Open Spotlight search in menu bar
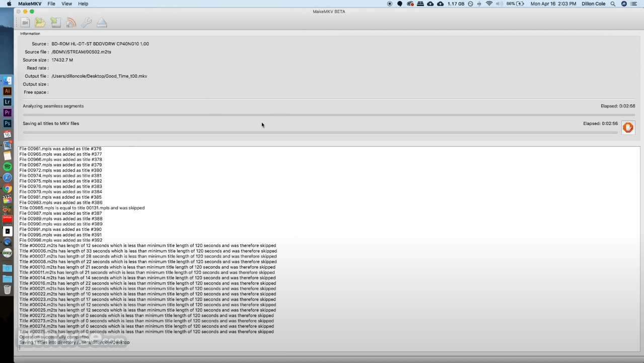 coord(613,4)
